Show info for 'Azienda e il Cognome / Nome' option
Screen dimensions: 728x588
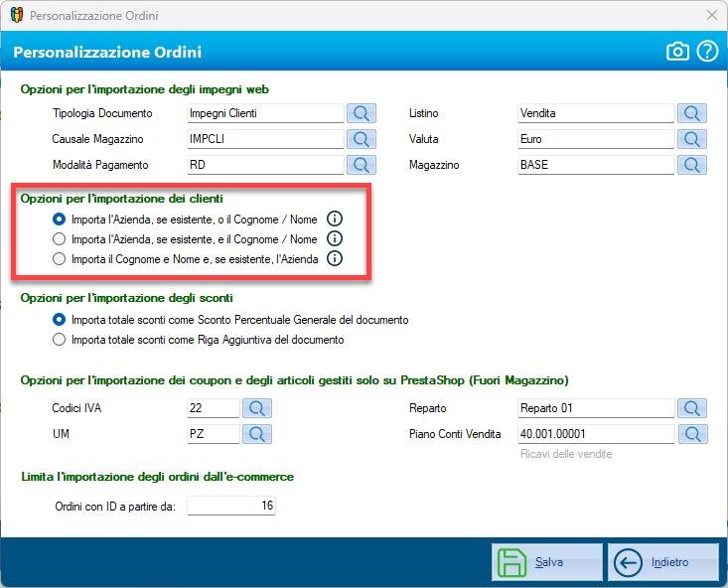click(x=335, y=238)
